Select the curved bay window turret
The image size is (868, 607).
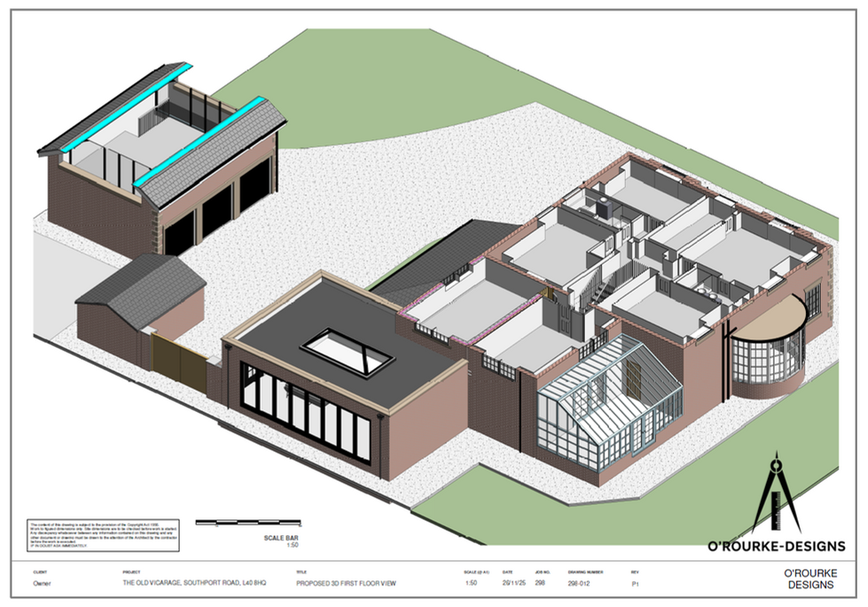770,354
